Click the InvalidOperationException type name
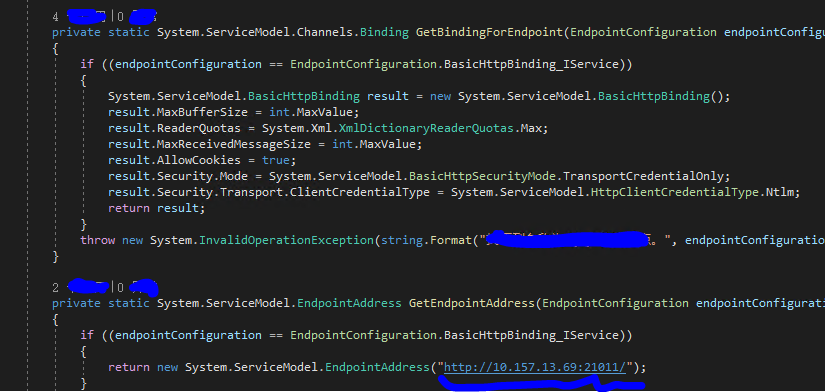 pos(287,240)
